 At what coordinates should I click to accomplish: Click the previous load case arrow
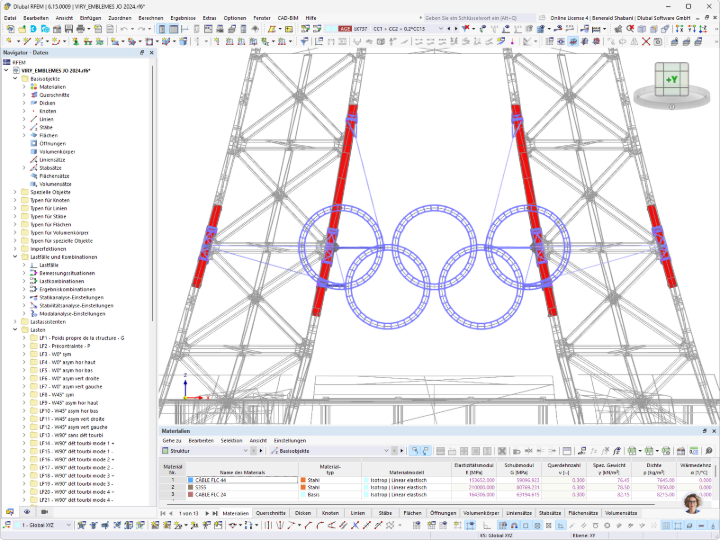click(449, 28)
